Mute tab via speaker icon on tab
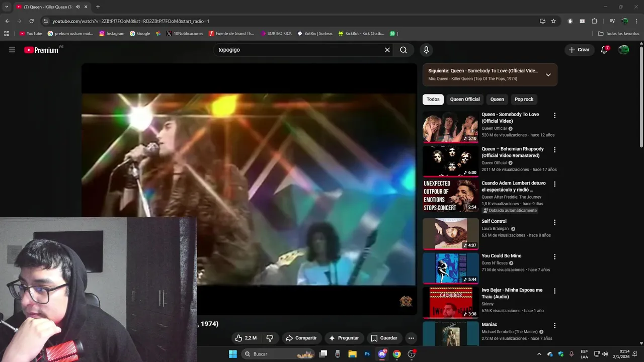 pos(77,7)
